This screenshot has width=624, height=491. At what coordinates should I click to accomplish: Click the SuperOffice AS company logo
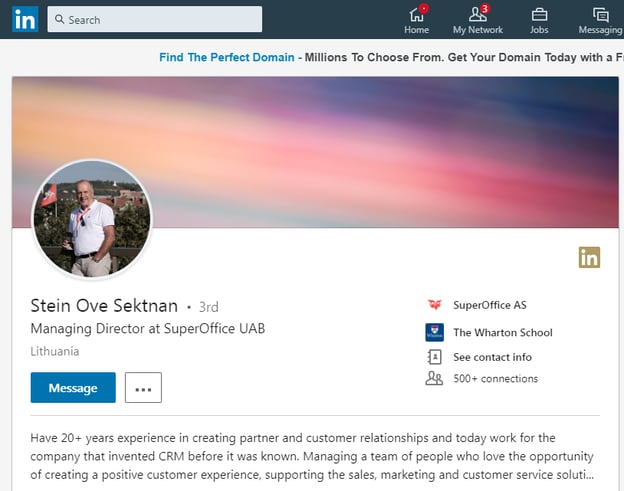434,305
